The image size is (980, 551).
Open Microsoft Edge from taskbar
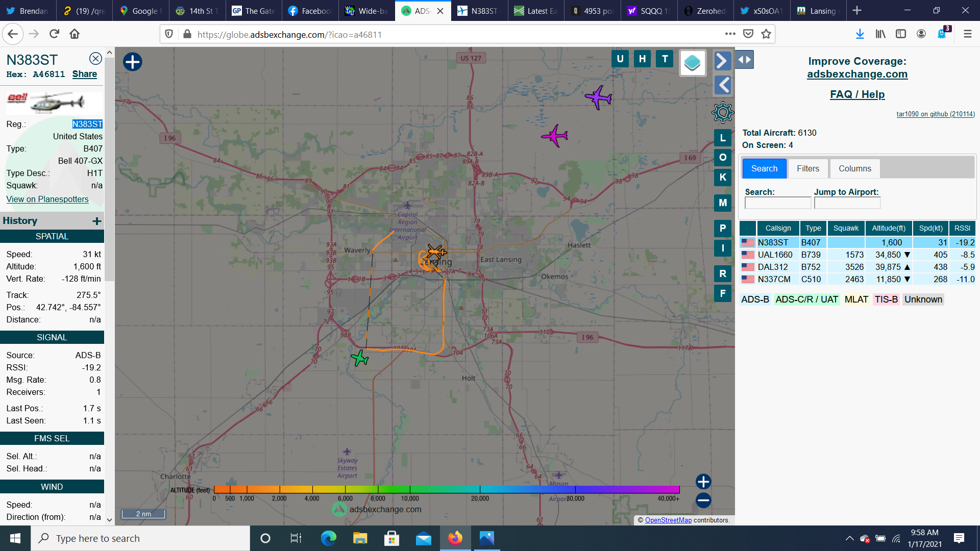[328, 538]
